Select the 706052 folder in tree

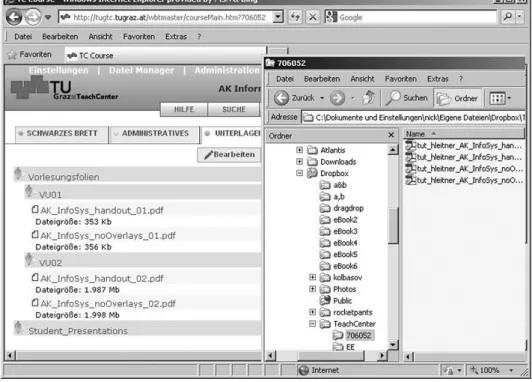click(358, 336)
